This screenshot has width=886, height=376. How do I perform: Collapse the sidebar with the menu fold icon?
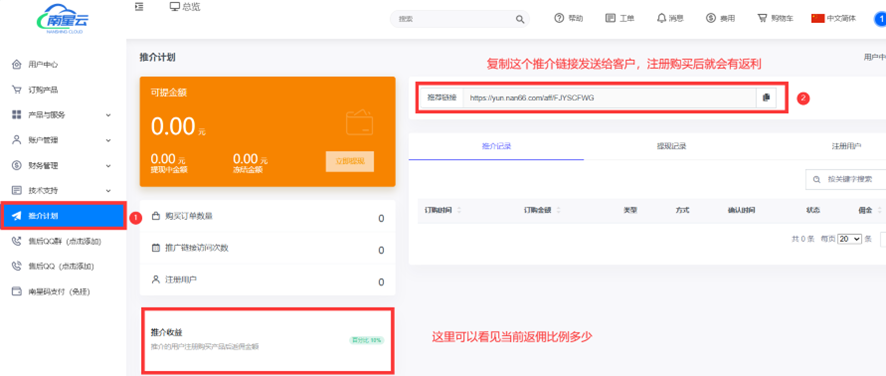(139, 7)
